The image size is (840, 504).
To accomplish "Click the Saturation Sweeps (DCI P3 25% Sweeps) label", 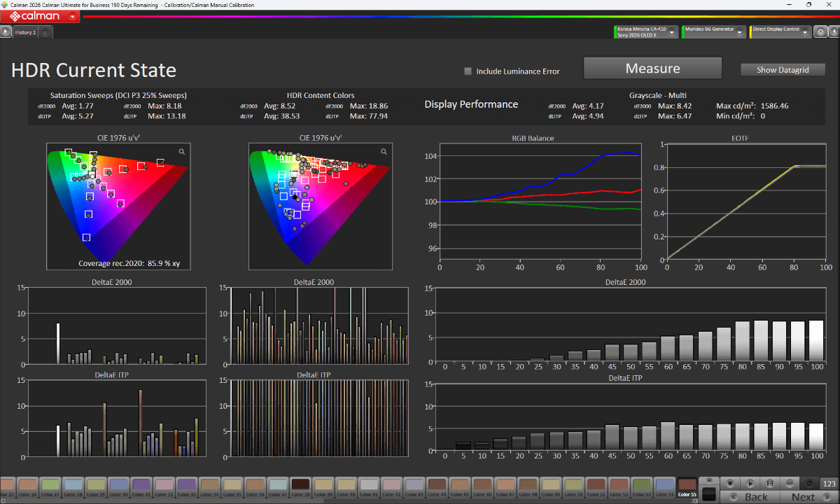I will (x=118, y=95).
